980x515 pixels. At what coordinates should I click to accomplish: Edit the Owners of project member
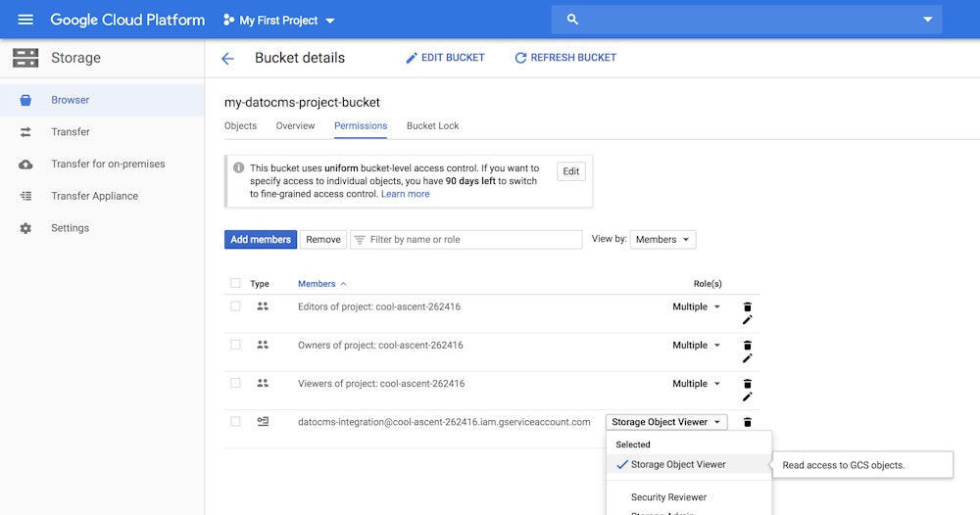click(x=747, y=358)
